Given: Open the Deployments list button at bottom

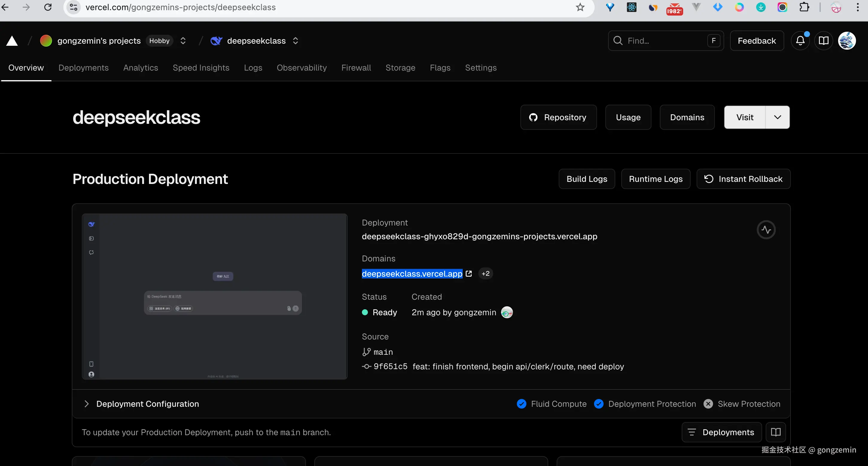Looking at the screenshot, I should [x=722, y=432].
